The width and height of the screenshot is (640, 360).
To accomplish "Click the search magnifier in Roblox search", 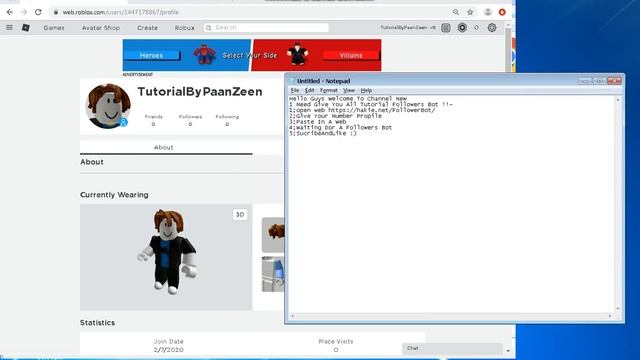I will tap(209, 28).
